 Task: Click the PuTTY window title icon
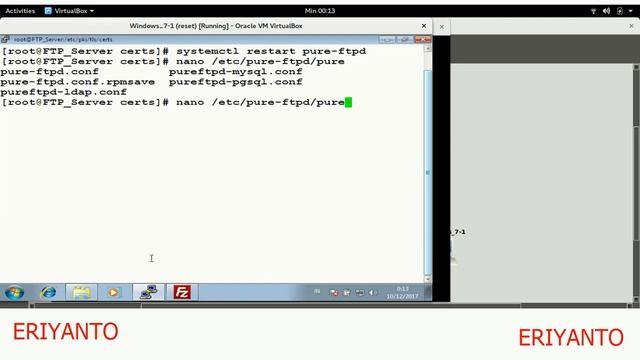tap(5, 39)
